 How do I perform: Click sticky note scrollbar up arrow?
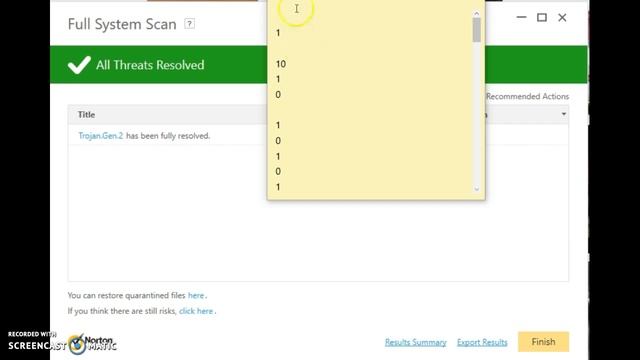click(x=476, y=13)
